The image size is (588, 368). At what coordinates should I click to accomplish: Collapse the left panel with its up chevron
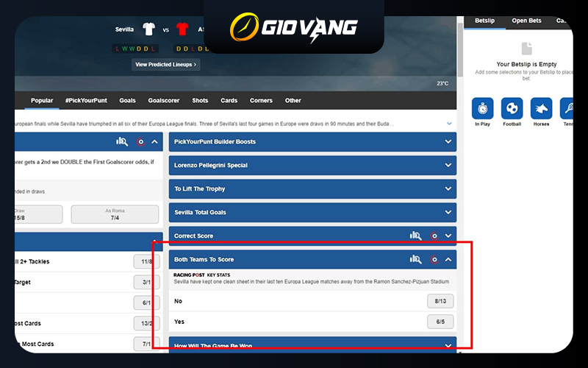coord(154,141)
